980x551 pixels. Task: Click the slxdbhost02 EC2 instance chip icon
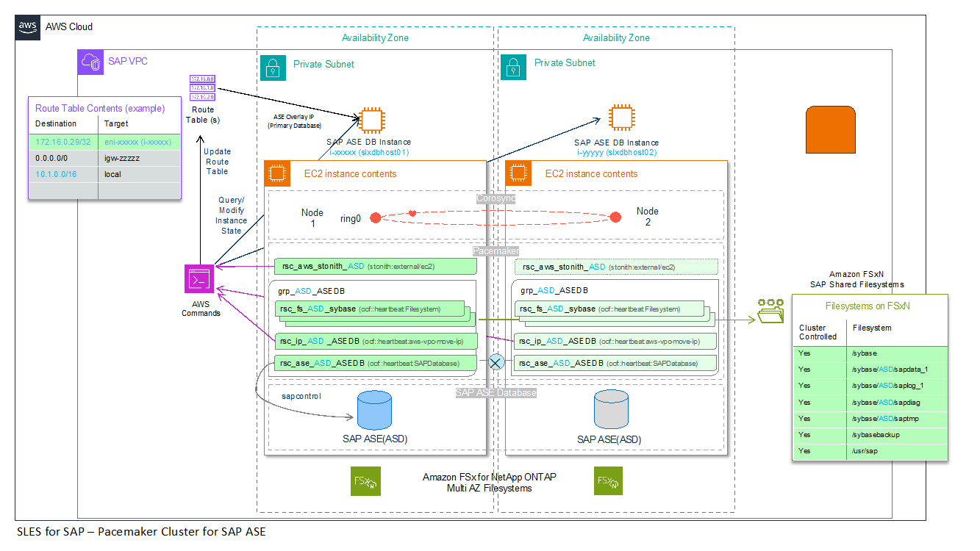tap(621, 117)
